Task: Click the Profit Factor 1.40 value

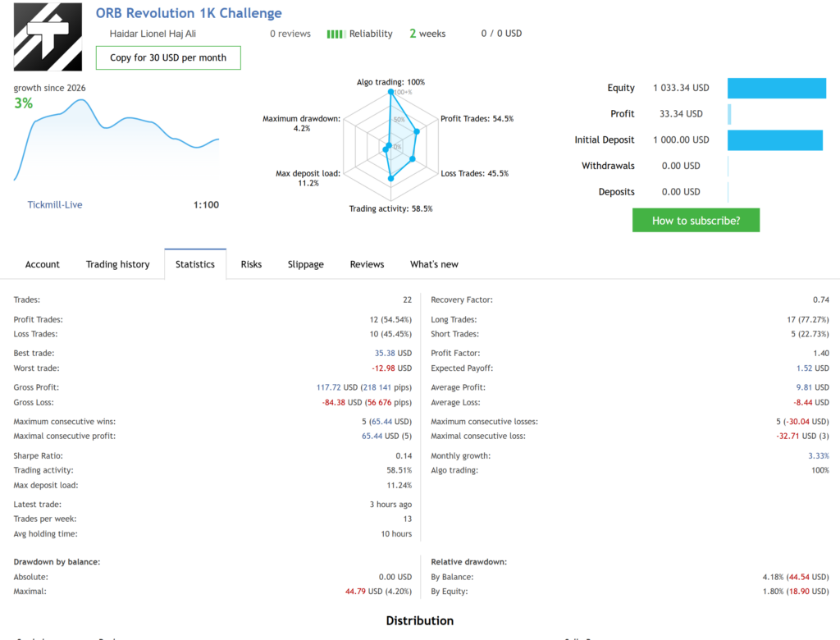Action: tap(820, 354)
